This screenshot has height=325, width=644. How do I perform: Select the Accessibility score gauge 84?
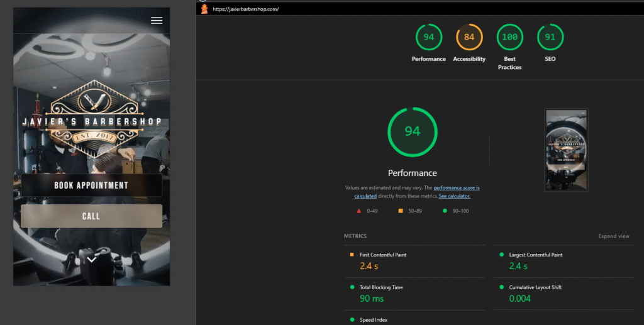pyautogui.click(x=469, y=37)
